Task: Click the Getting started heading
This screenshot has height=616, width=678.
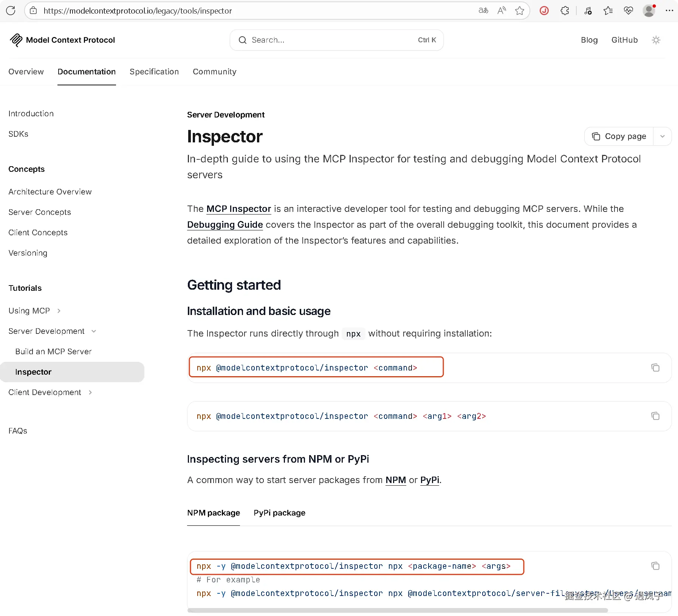Action: point(234,285)
